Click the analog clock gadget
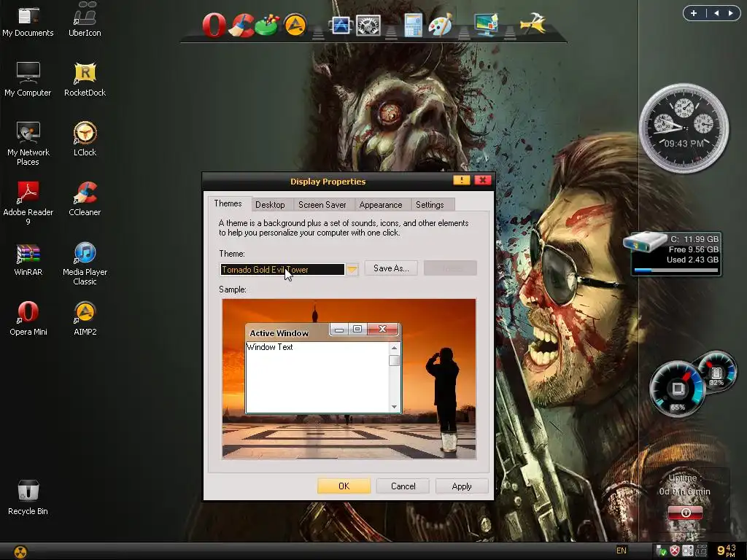 pyautogui.click(x=684, y=128)
